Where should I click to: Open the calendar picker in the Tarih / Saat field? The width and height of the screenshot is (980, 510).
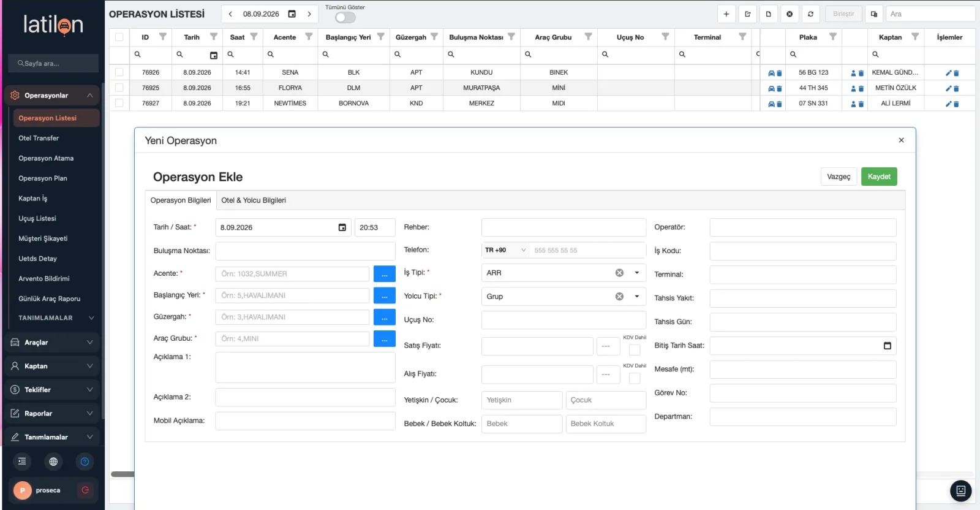pyautogui.click(x=342, y=227)
